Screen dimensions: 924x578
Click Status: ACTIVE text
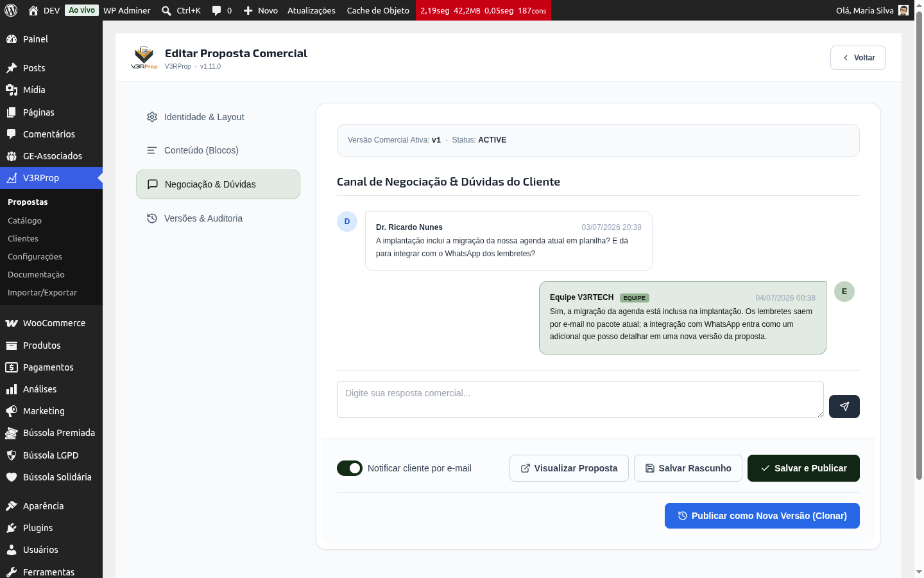[479, 140]
